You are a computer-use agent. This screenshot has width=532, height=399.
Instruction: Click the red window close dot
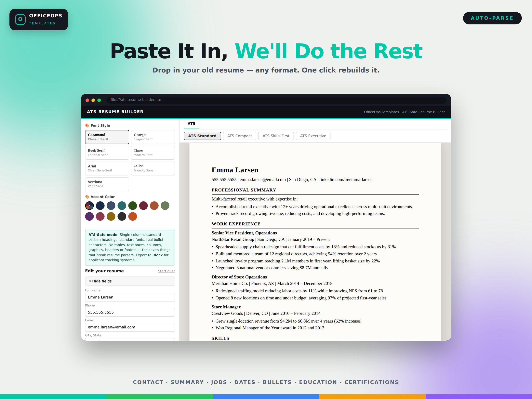click(x=87, y=100)
